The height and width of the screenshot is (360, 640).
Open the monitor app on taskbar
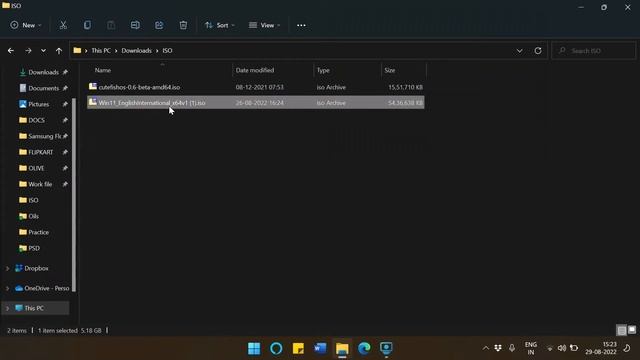(386, 348)
